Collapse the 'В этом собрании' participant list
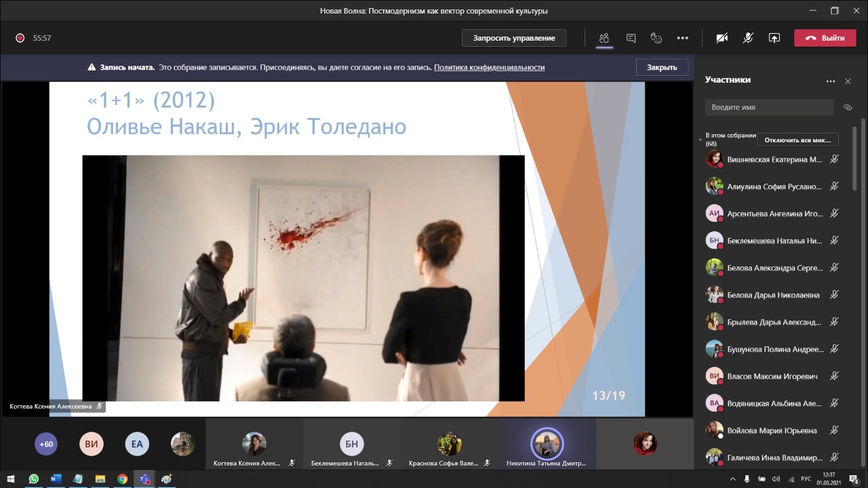The height and width of the screenshot is (488, 868). coord(701,140)
